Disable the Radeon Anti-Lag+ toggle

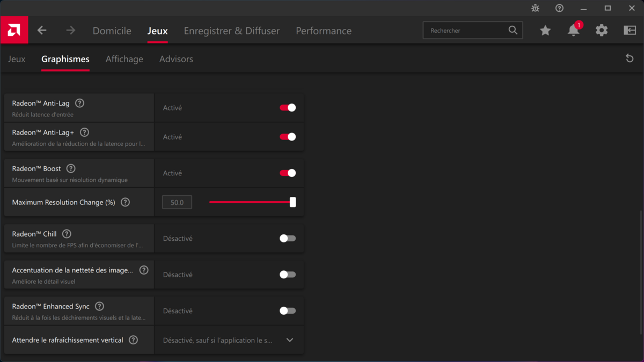click(288, 137)
